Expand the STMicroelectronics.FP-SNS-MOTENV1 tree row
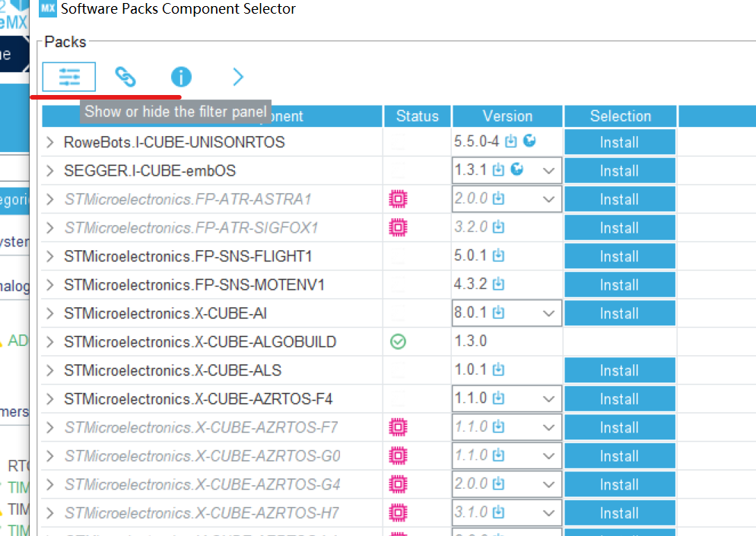This screenshot has height=536, width=756. click(x=49, y=284)
